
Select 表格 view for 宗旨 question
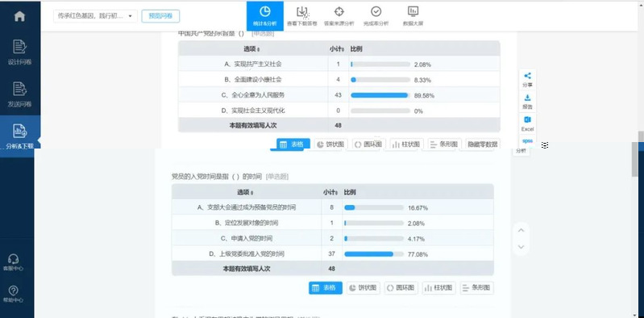point(293,144)
